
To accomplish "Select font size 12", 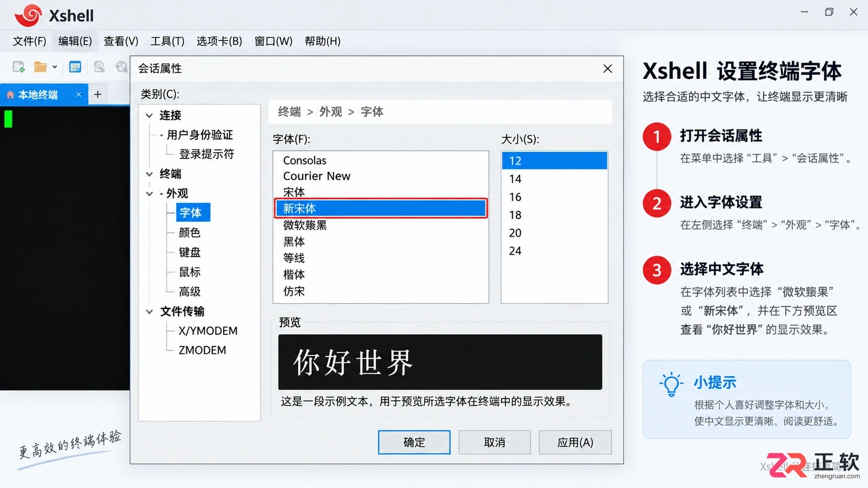I will click(555, 161).
